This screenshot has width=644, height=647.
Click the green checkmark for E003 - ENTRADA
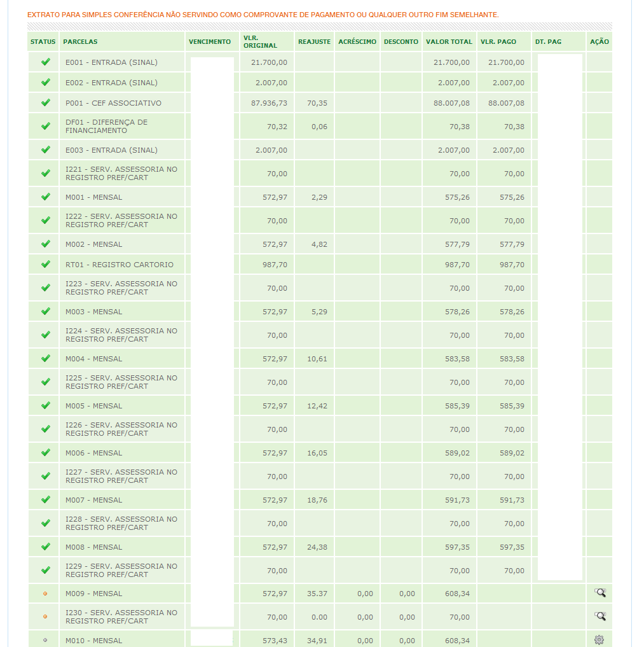coord(45,150)
